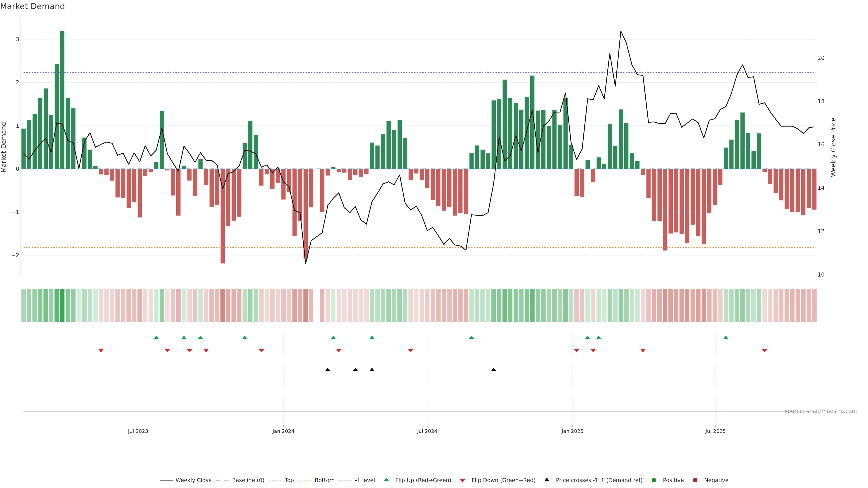The height and width of the screenshot is (488, 868).
Task: Click the darkest green heatmap strip cell
Action: click(x=62, y=305)
